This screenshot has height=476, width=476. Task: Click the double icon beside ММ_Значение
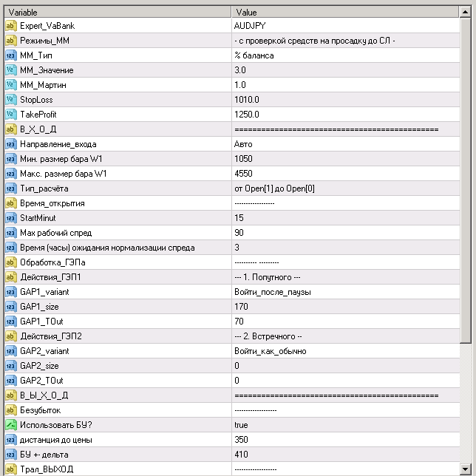point(10,70)
